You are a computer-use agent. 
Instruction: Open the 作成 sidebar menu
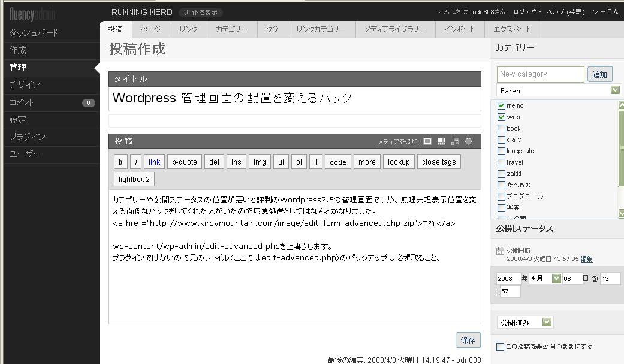[x=52, y=50]
